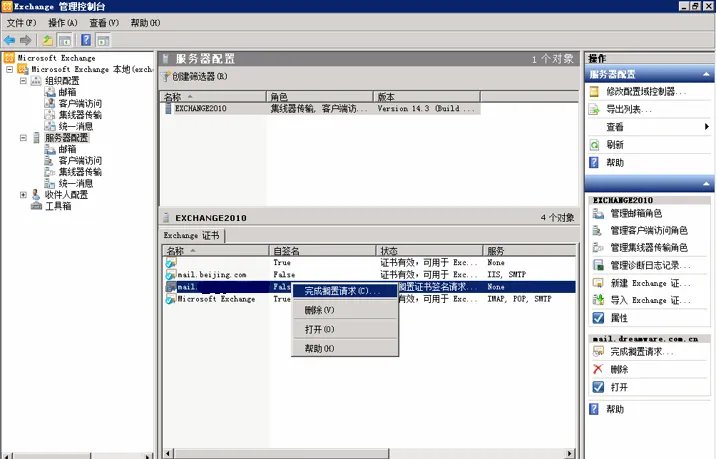Select 收件人配置 tree node
Screen dimensions: 717x459
[x=66, y=195]
